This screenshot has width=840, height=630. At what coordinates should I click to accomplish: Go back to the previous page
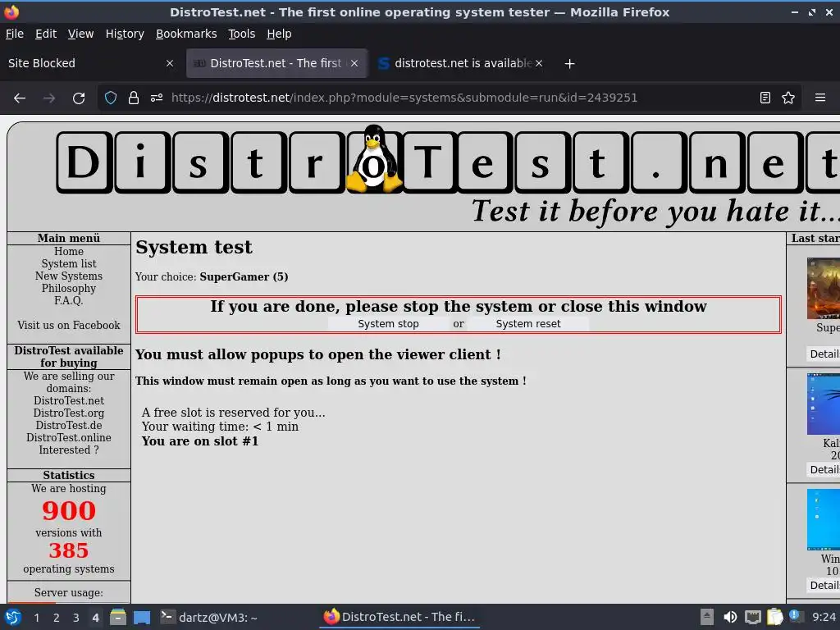click(x=20, y=98)
